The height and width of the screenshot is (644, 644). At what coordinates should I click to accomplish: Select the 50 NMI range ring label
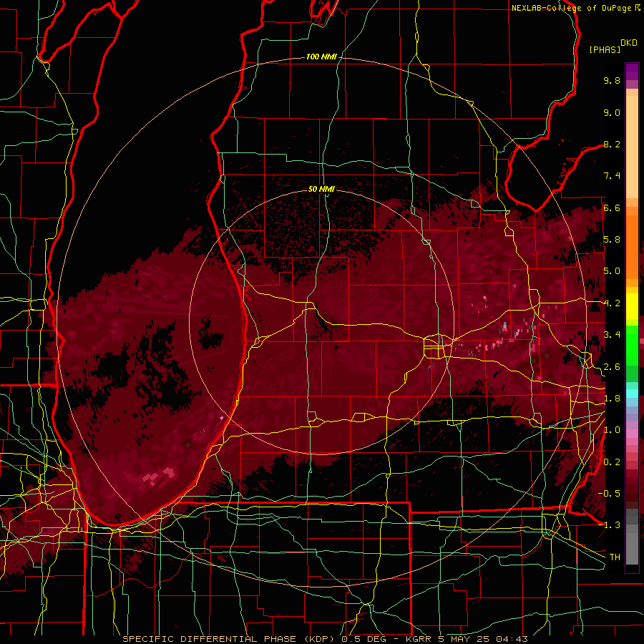[321, 189]
